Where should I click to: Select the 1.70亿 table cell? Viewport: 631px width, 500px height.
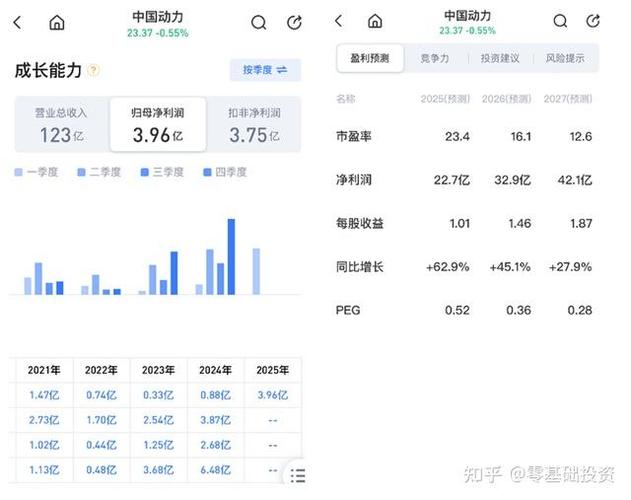101,420
